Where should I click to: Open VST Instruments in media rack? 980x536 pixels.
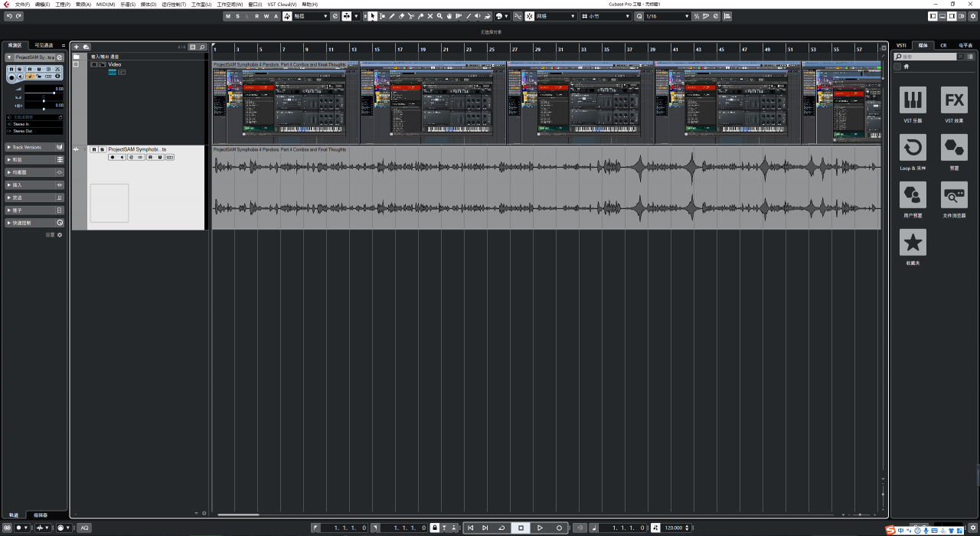(x=913, y=100)
